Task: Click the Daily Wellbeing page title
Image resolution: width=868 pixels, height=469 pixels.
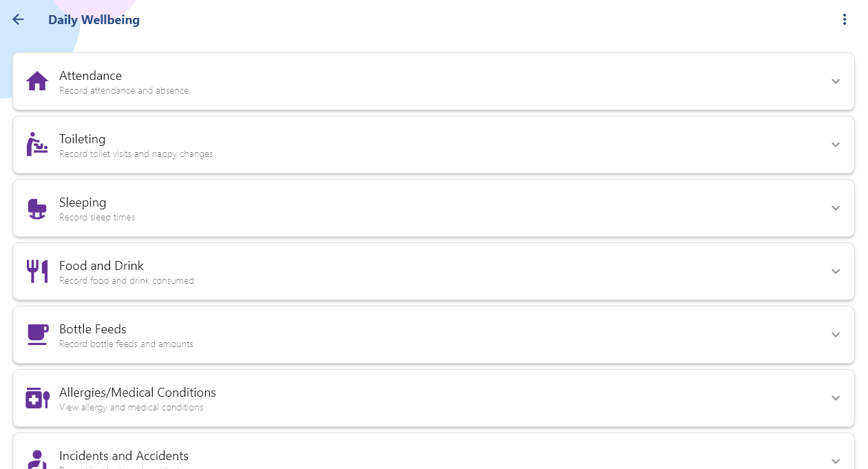Action: click(94, 20)
